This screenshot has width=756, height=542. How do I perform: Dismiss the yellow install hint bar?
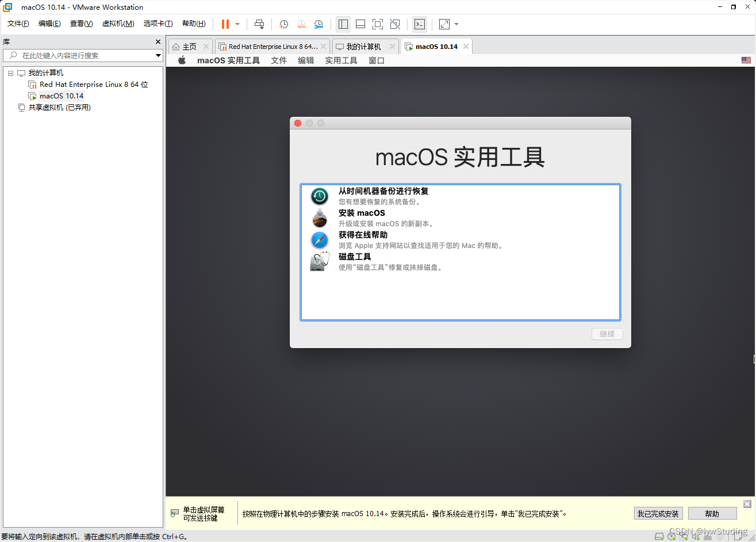coord(747,504)
